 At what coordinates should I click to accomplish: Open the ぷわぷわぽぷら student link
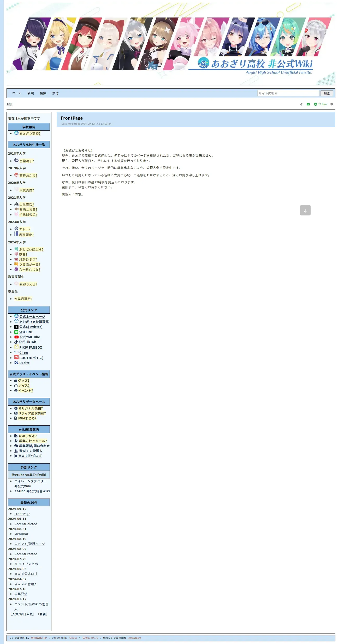[31, 250]
